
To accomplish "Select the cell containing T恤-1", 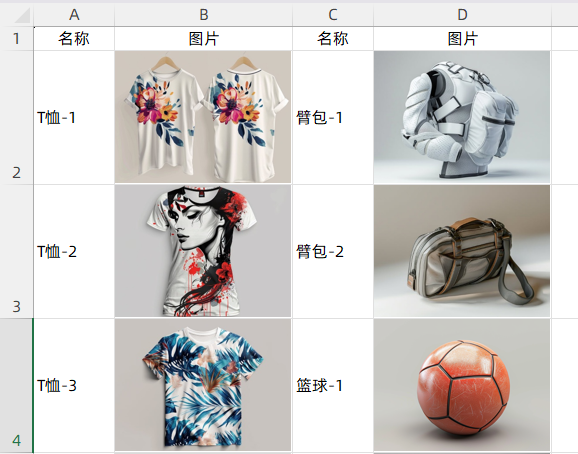I will [x=74, y=117].
